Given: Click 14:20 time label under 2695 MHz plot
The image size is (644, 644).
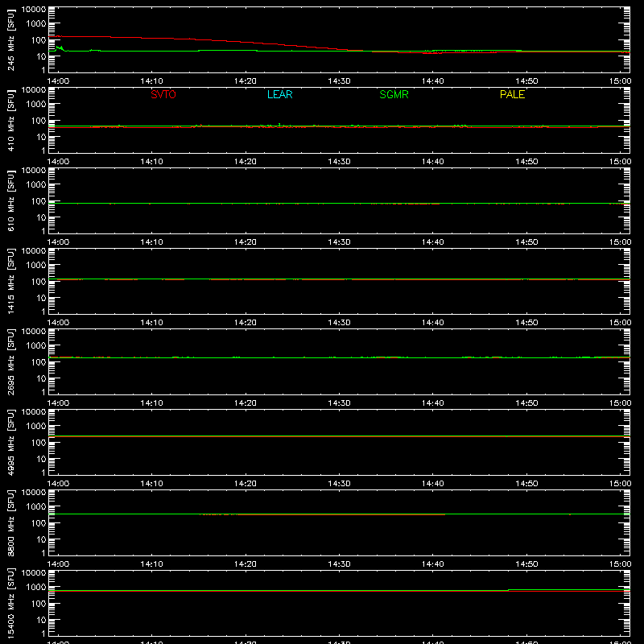Looking at the screenshot, I should pos(246,403).
